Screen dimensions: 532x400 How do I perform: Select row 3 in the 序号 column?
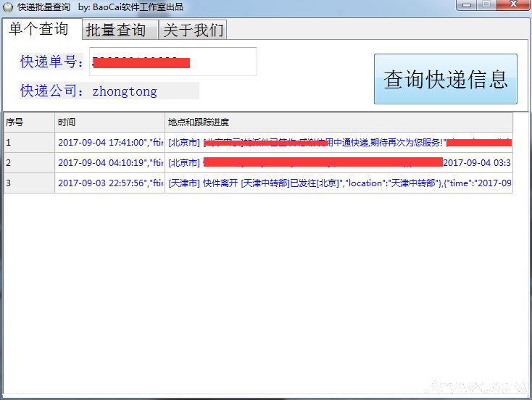point(29,183)
